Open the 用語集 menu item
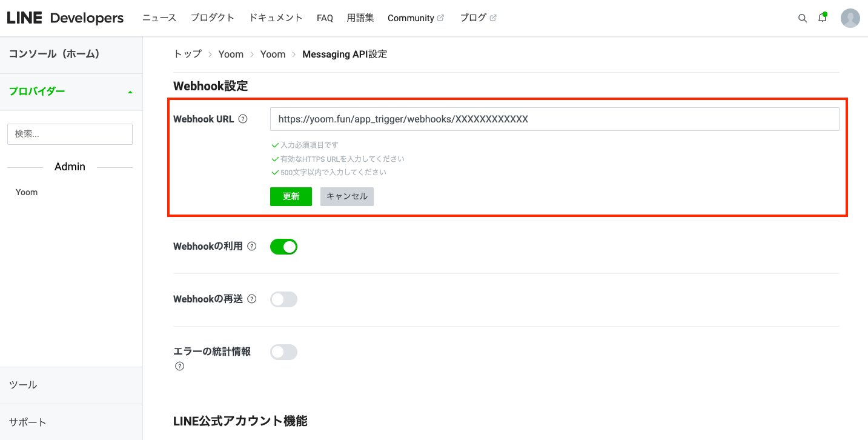Viewport: 868px width, 440px height. click(x=360, y=18)
